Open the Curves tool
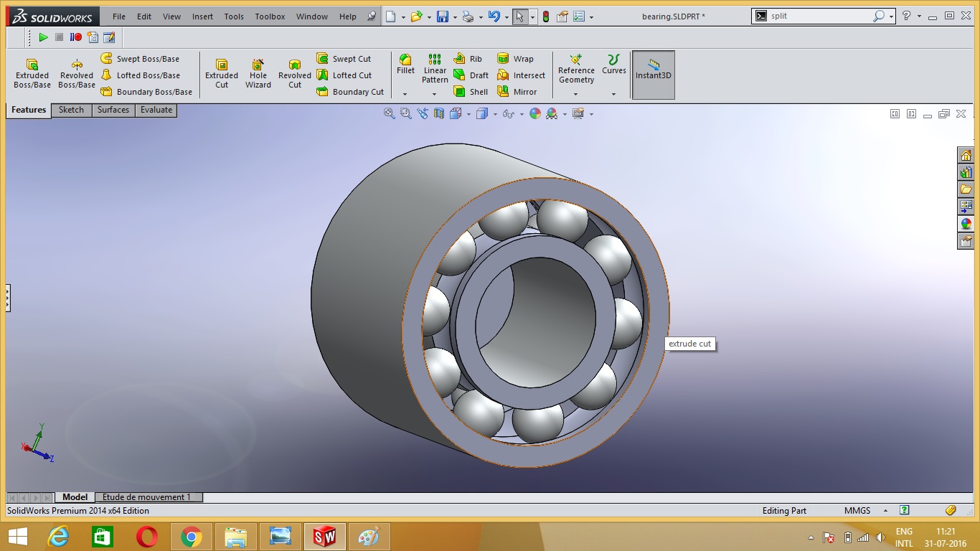Viewport: 980px width, 551px height. 614,65
